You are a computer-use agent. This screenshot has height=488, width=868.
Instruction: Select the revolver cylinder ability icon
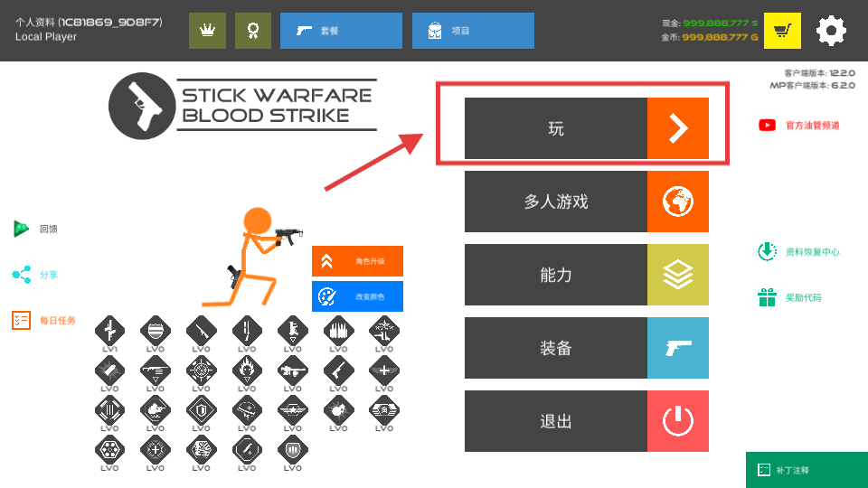point(109,449)
